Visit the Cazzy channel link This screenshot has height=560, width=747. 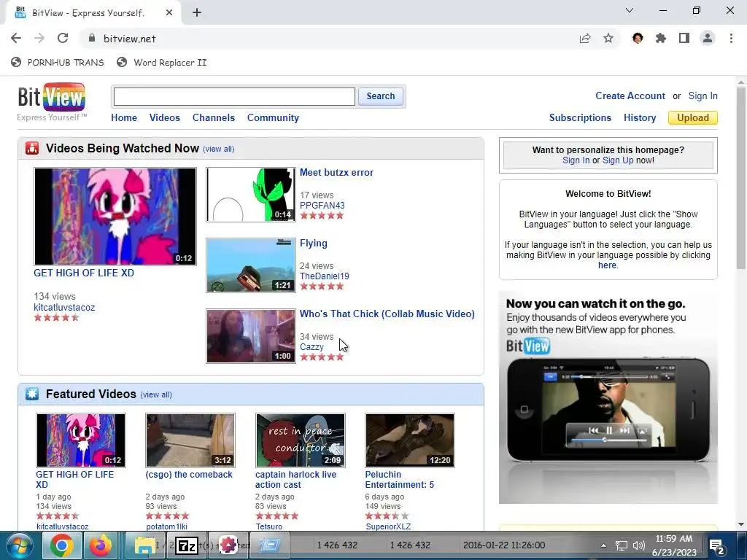pos(311,347)
